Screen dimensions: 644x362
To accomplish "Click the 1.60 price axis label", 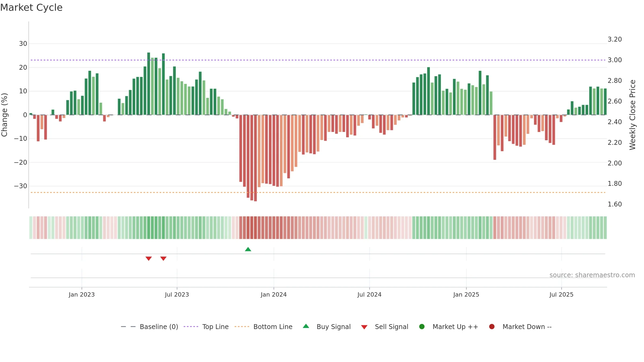I will pos(615,204).
